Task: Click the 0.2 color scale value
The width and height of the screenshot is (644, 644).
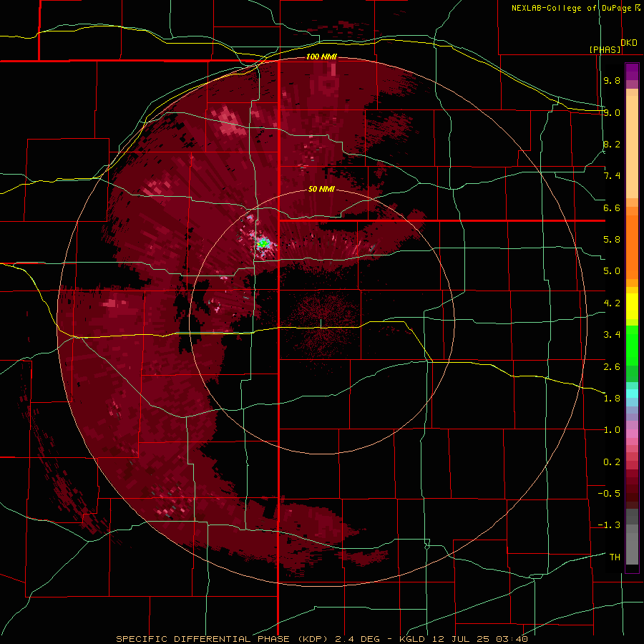Action: coord(612,462)
